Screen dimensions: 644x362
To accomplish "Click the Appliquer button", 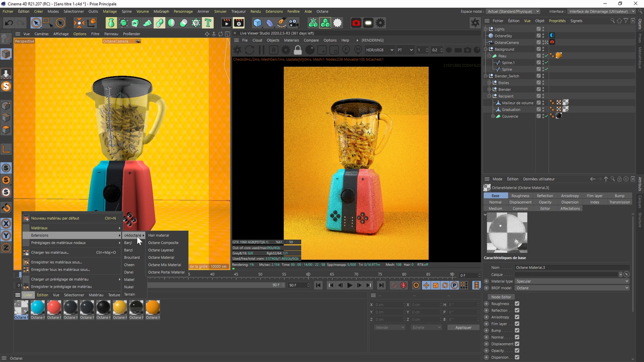I will point(463,327).
